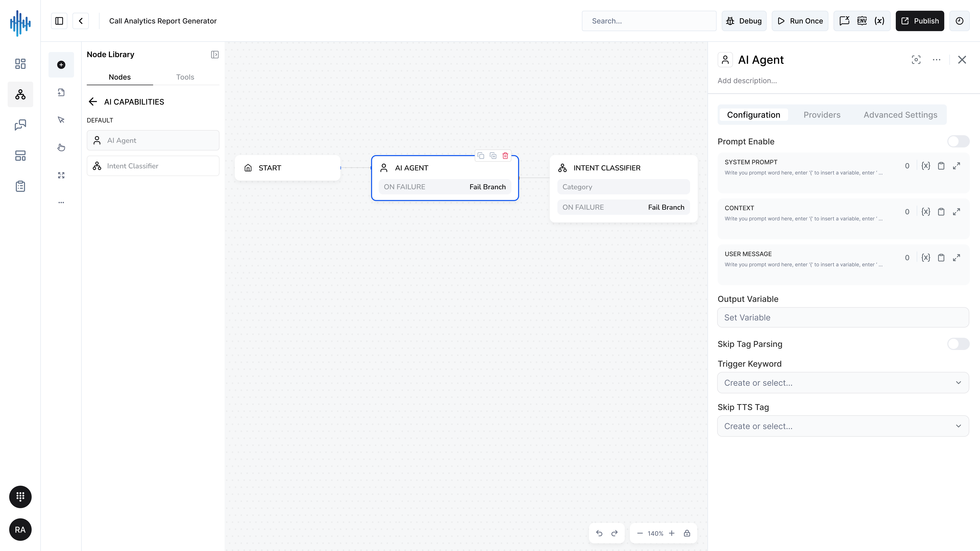Go back from AI Capabilities list
980x551 pixels.
click(93, 102)
